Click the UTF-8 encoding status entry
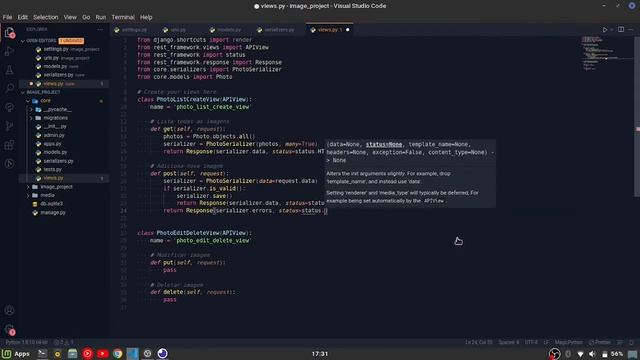 click(531, 342)
